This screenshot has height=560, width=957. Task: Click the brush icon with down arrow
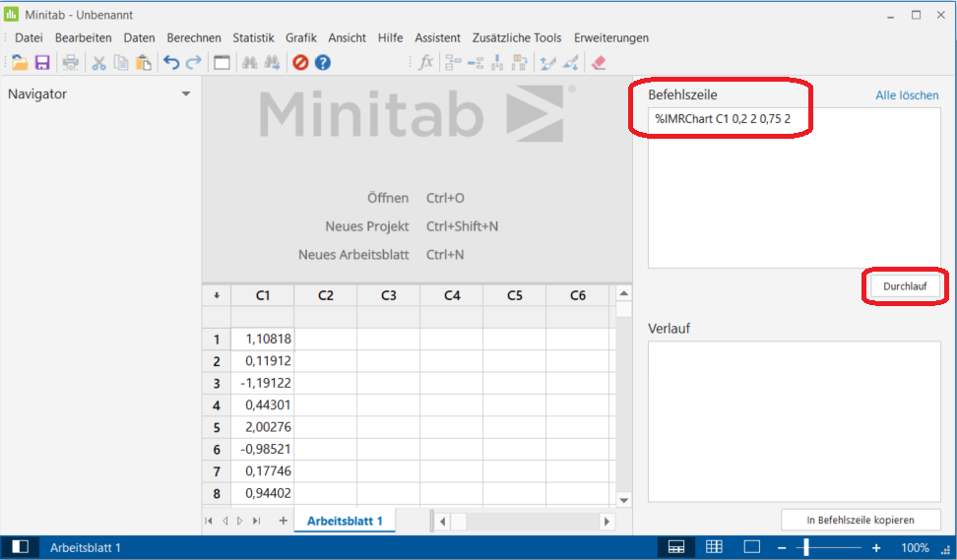[570, 62]
